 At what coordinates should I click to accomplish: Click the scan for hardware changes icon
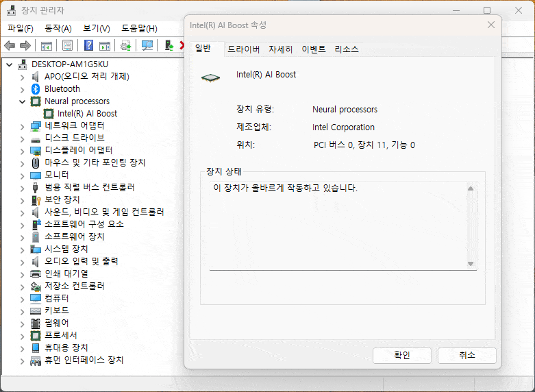(x=147, y=46)
